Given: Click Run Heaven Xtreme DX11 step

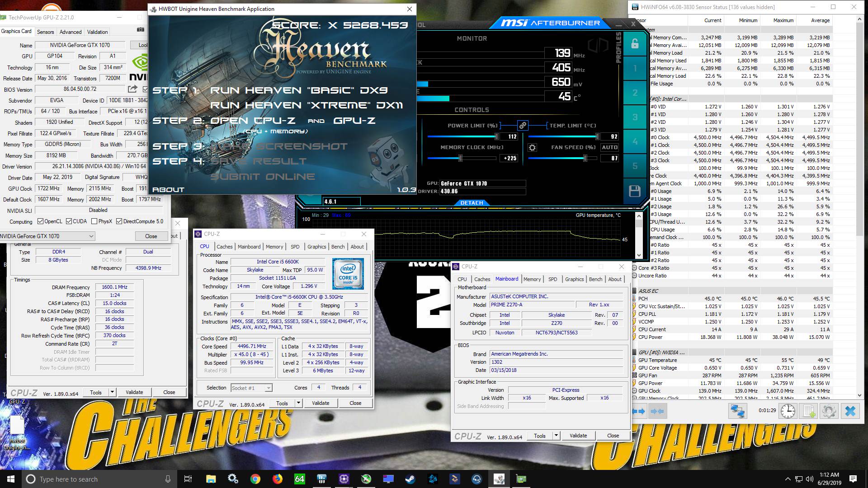Looking at the screenshot, I should click(307, 105).
